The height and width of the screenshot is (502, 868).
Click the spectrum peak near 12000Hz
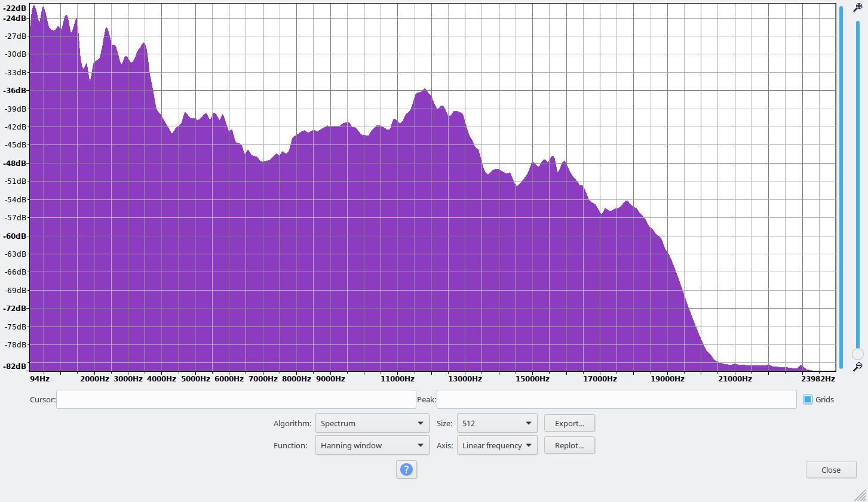[x=425, y=90]
